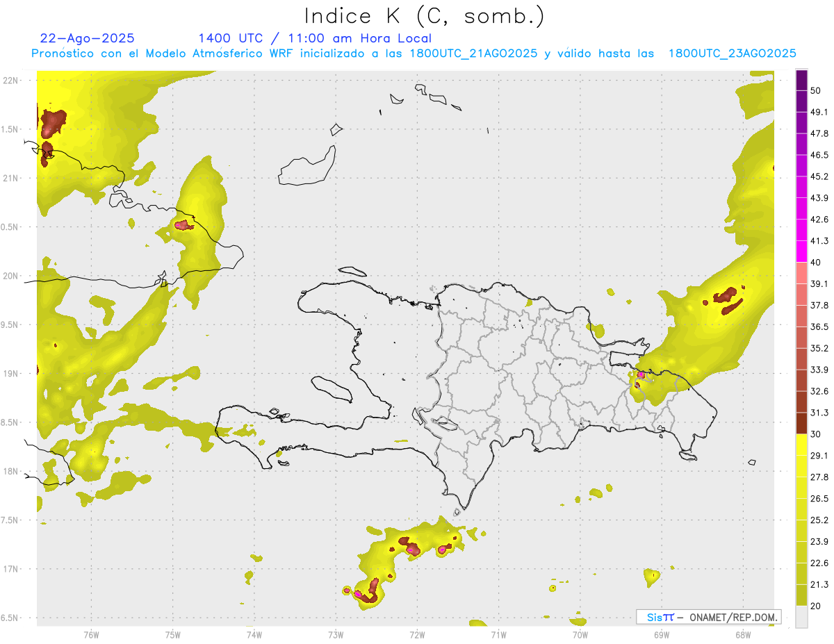The height and width of the screenshot is (644, 834).
Task: Click the 20 color scale label
Action: [x=816, y=606]
